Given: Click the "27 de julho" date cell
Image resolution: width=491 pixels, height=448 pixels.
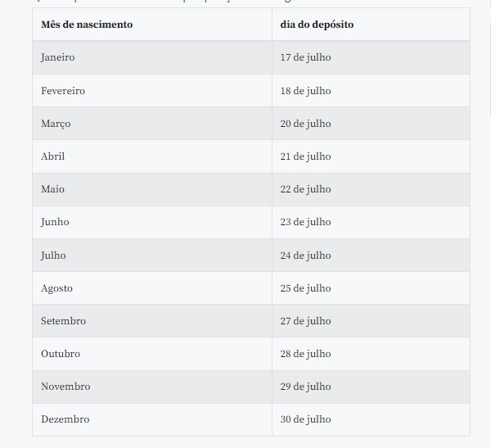Looking at the screenshot, I should pyautogui.click(x=306, y=321).
